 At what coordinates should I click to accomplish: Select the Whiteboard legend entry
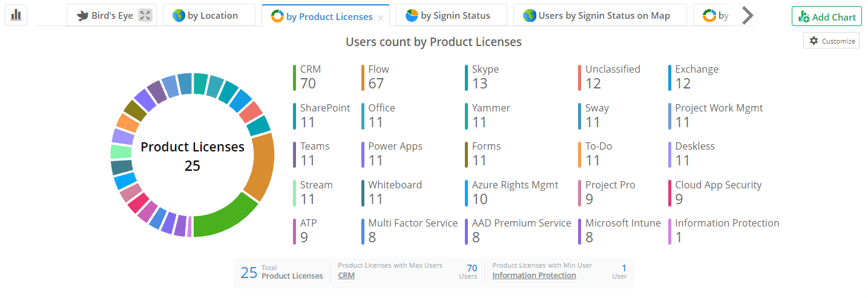(x=392, y=193)
